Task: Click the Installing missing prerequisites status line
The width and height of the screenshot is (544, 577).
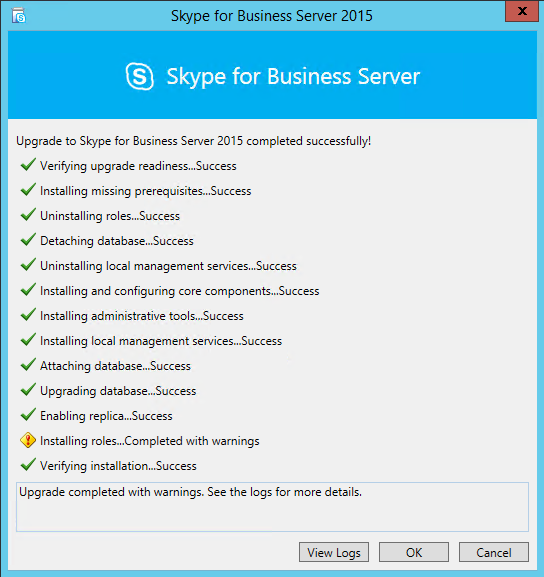Action: point(145,191)
